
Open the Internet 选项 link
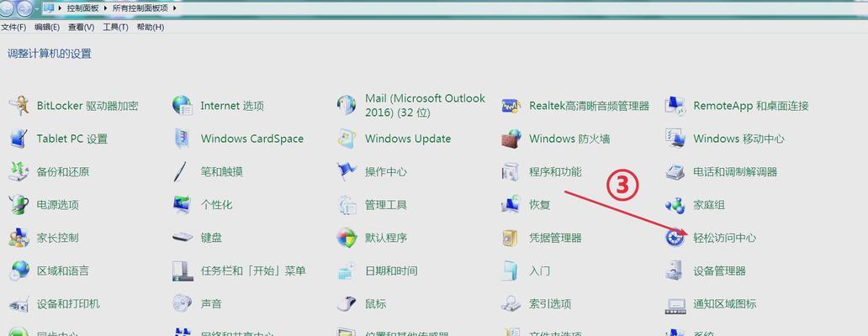click(232, 106)
